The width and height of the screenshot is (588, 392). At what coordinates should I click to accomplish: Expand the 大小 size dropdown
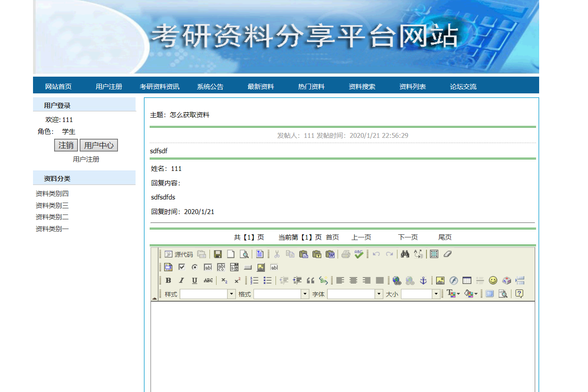pos(436,294)
